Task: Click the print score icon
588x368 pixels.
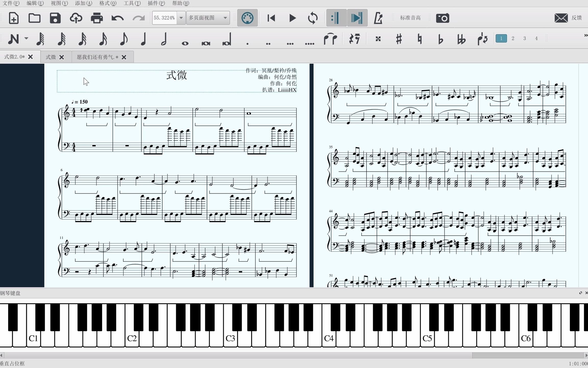Action: [97, 18]
